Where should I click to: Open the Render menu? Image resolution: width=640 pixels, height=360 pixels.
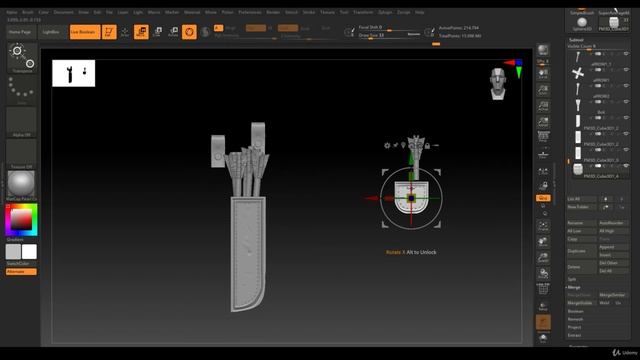tap(273, 12)
